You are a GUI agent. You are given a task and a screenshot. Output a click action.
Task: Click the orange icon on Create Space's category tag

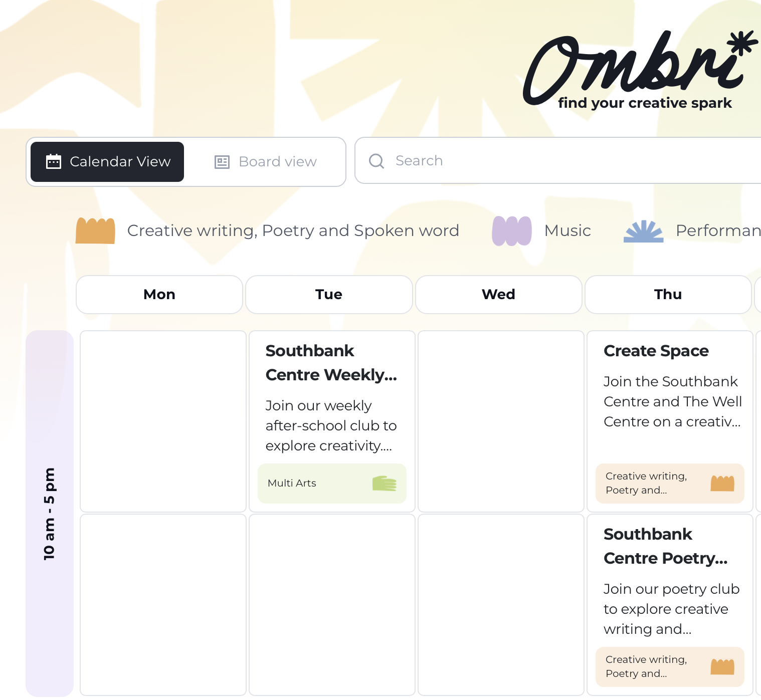722,483
